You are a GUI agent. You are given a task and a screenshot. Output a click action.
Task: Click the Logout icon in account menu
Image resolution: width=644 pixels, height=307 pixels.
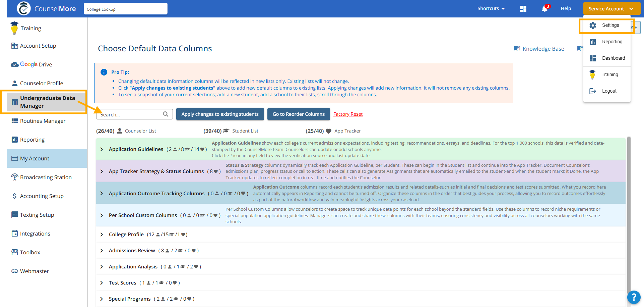[593, 91]
